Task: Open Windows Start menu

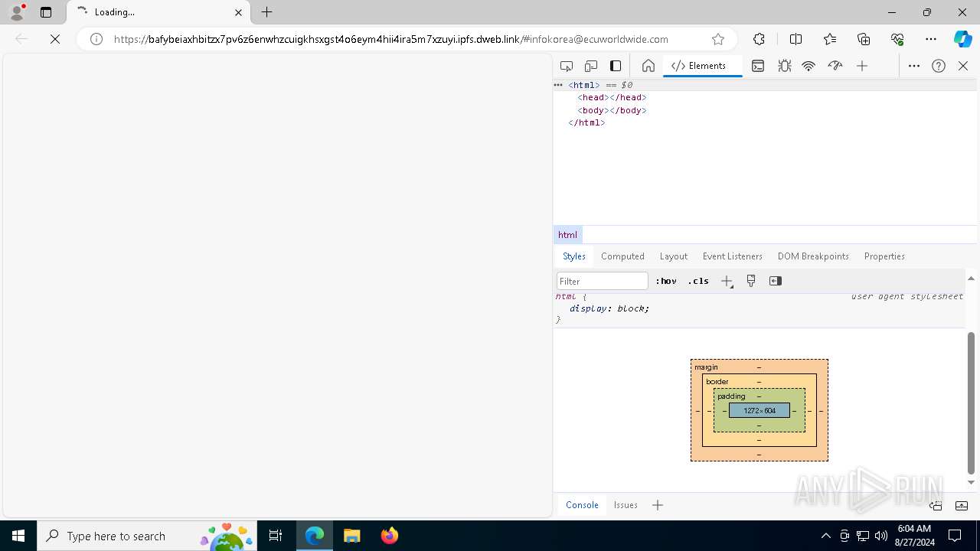Action: coord(18,536)
